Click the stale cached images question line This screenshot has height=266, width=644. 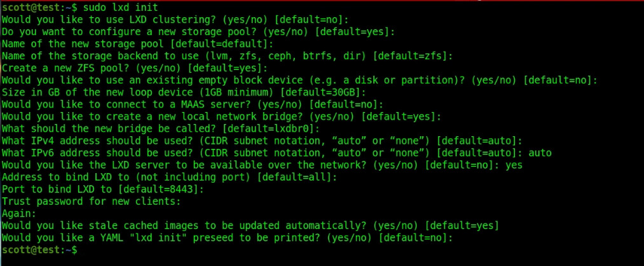coord(250,226)
